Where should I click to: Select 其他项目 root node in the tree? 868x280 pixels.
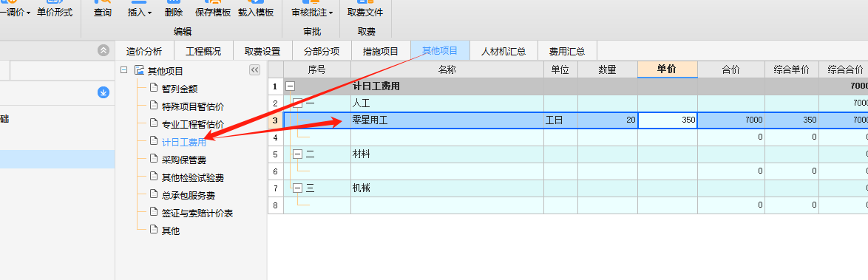coord(165,71)
